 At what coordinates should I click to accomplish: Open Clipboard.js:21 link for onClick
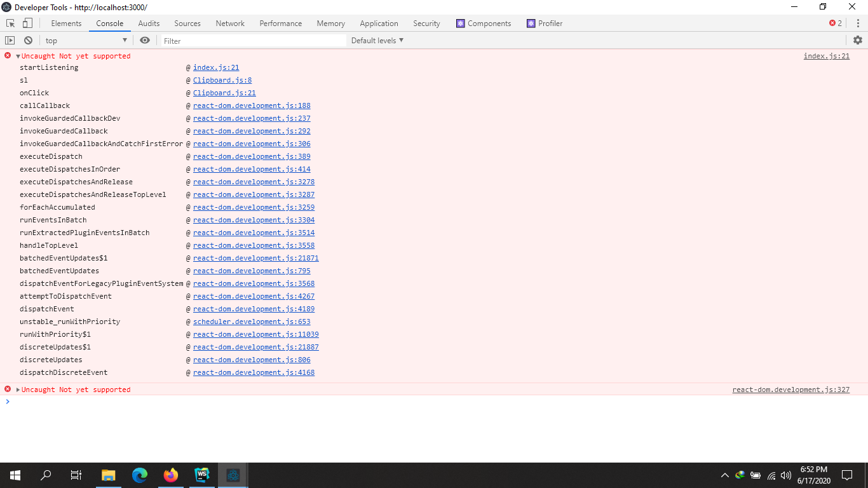click(x=224, y=93)
